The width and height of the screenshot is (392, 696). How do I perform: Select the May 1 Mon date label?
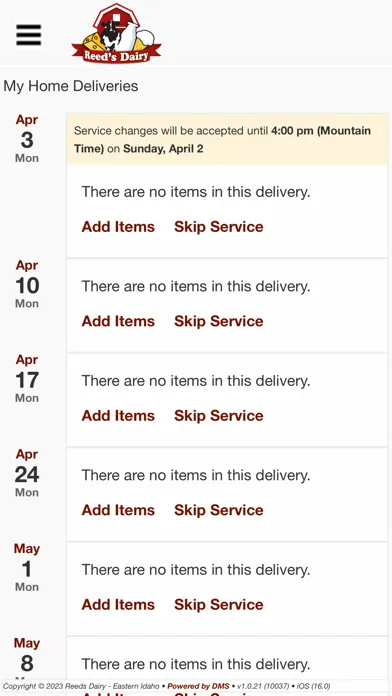[x=27, y=568]
